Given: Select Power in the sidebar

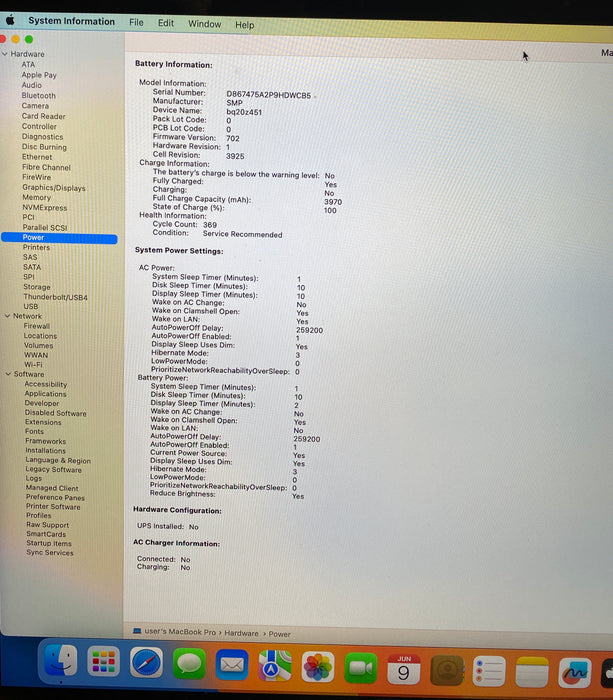Looking at the screenshot, I should (x=59, y=238).
